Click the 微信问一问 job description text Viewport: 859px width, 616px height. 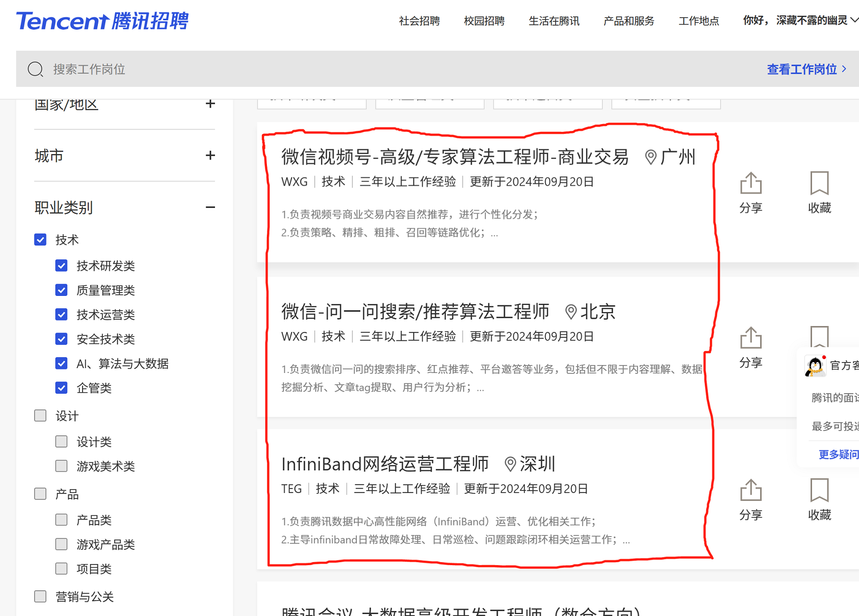pos(492,378)
